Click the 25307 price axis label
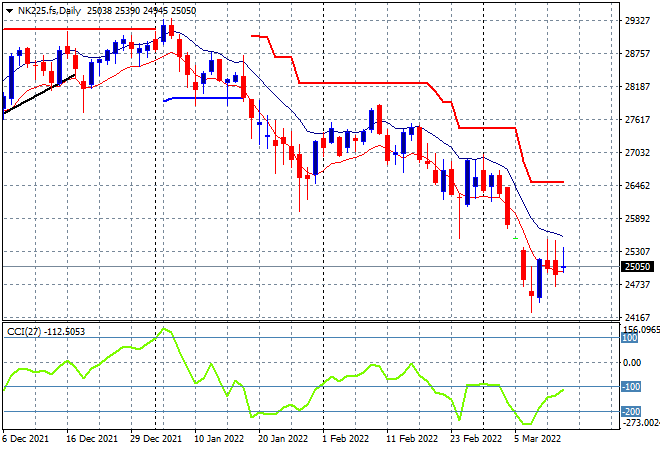Screen dimensions: 660x450 coord(637,252)
